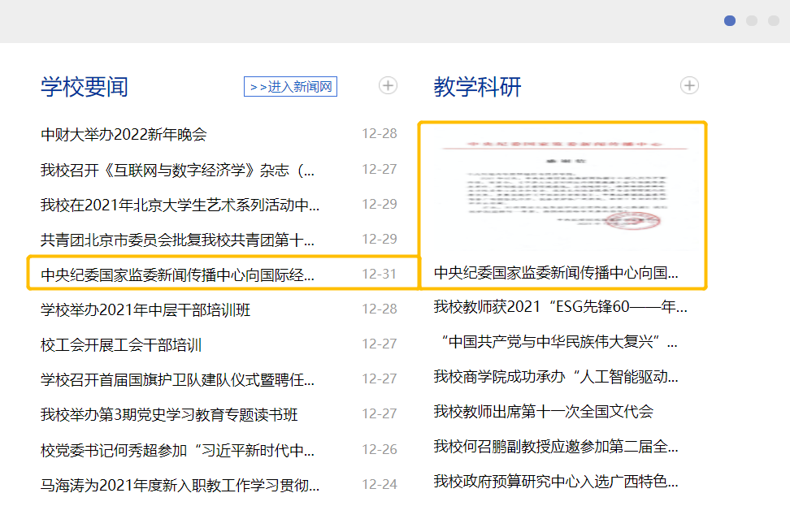Select the first carousel dot indicator
This screenshot has width=790, height=532.
pyautogui.click(x=730, y=20)
